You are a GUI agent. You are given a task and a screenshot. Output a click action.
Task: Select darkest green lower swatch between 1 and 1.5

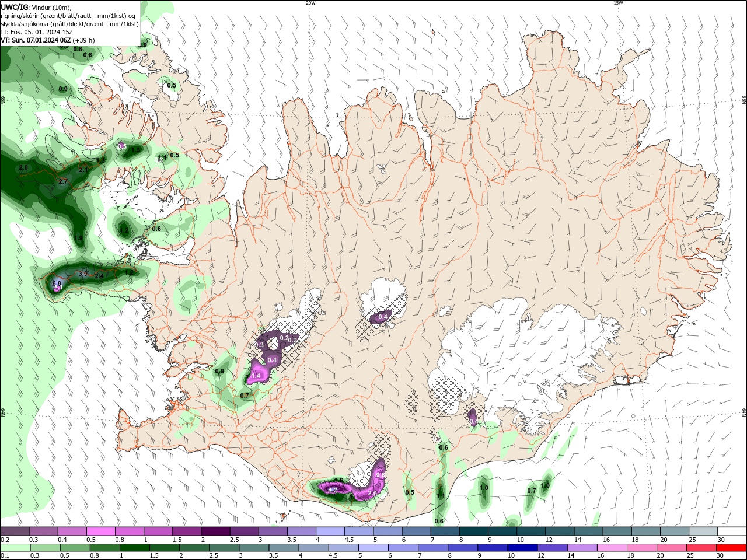pos(135,548)
